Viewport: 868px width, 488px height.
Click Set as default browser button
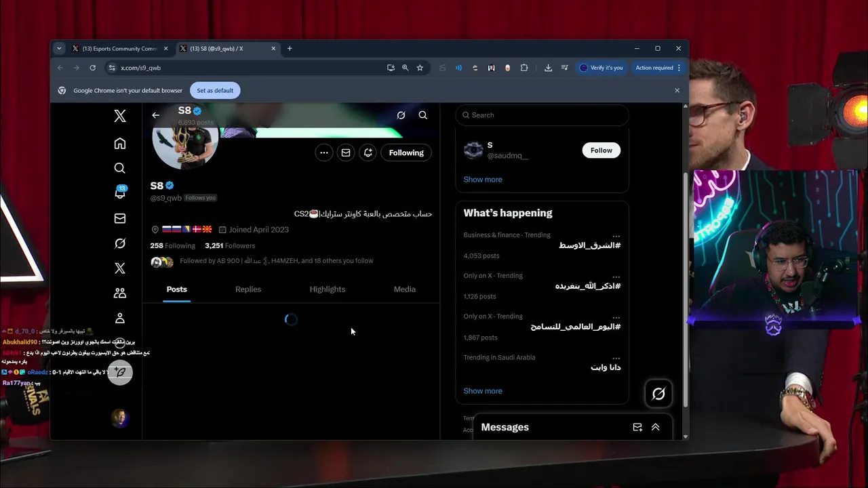click(215, 91)
